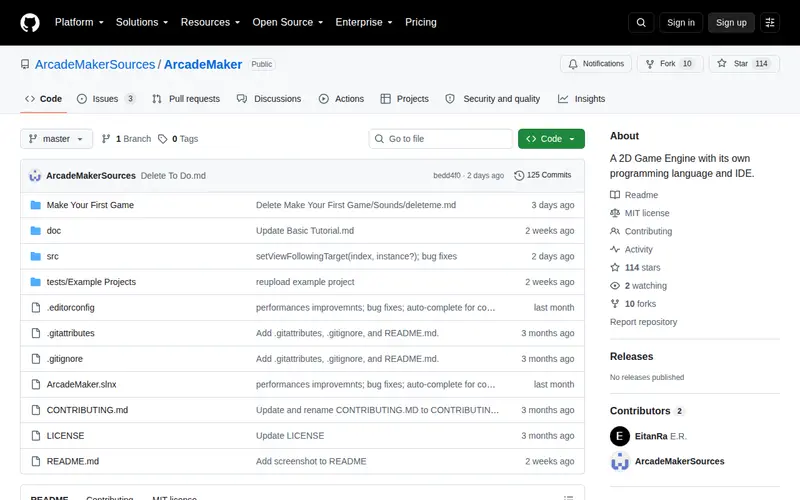
Task: Click file icon beside .editorconfig
Action: click(x=36, y=307)
